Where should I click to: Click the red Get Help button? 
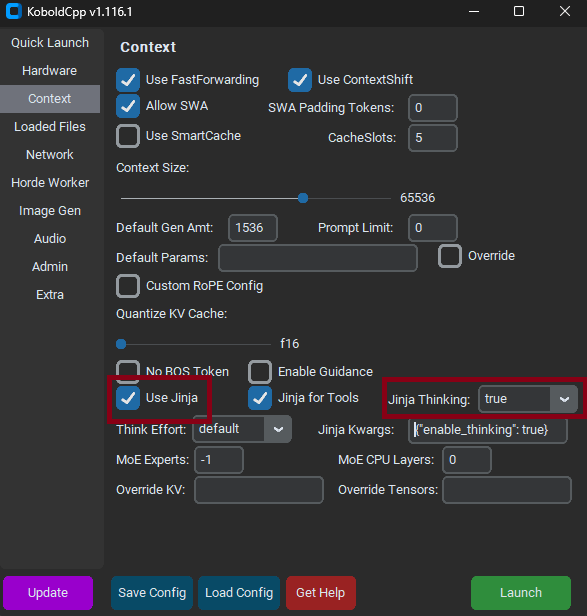click(321, 592)
